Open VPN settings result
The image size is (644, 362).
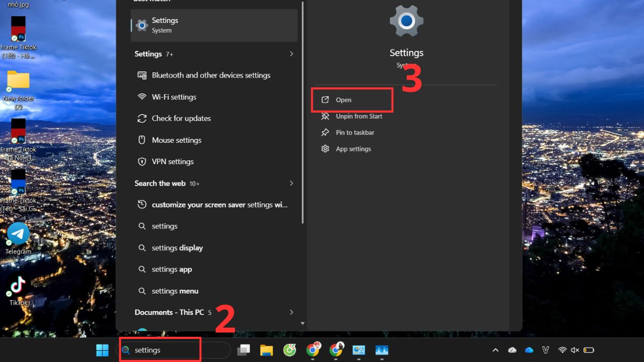click(x=165, y=161)
